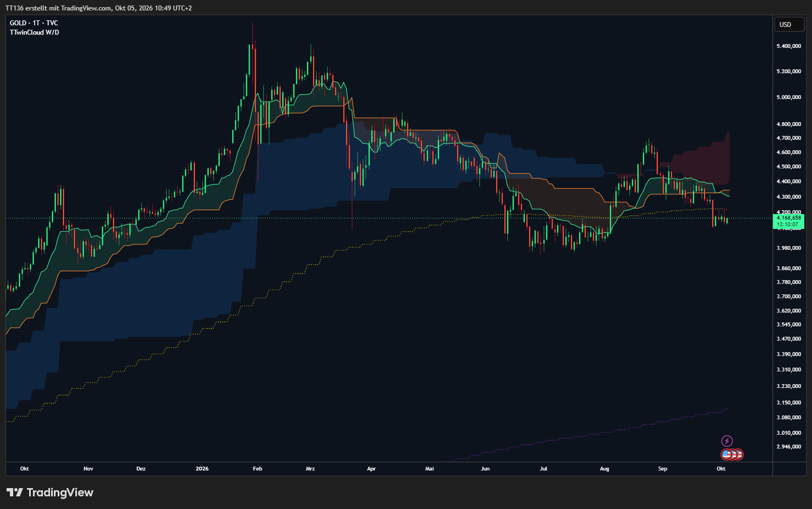Click the Dez label on the time axis
Screen dimensions: 812x509
(x=141, y=469)
